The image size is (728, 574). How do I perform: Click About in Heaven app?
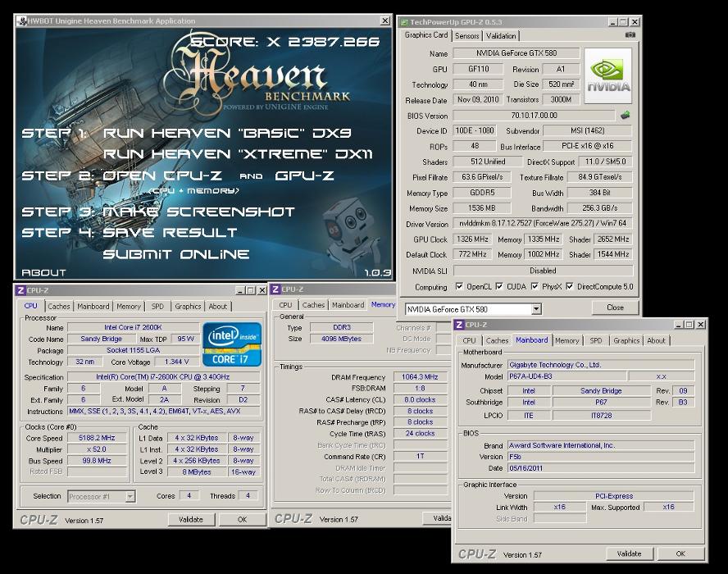pos(43,272)
